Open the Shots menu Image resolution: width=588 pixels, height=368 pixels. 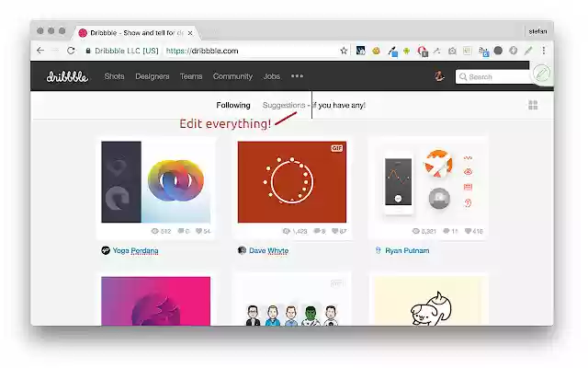[114, 76]
